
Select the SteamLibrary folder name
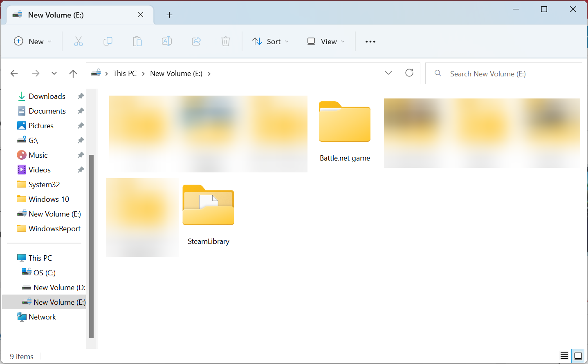click(x=209, y=241)
